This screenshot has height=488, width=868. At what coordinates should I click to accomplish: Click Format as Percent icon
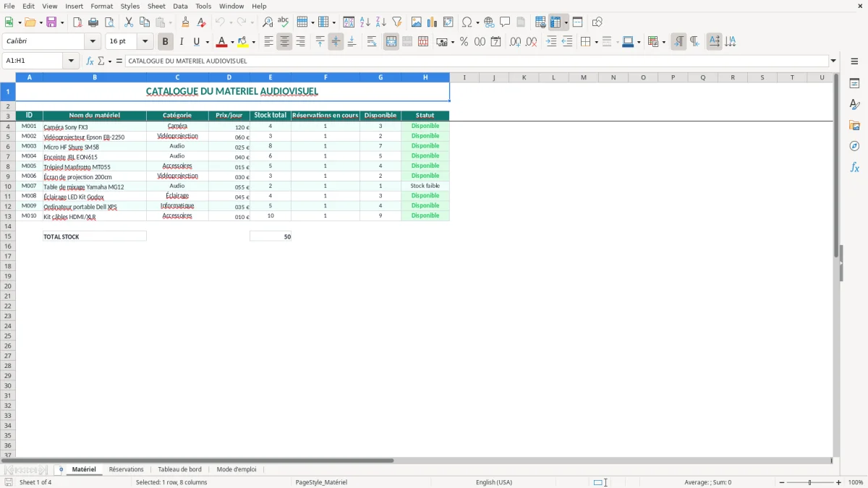click(464, 42)
